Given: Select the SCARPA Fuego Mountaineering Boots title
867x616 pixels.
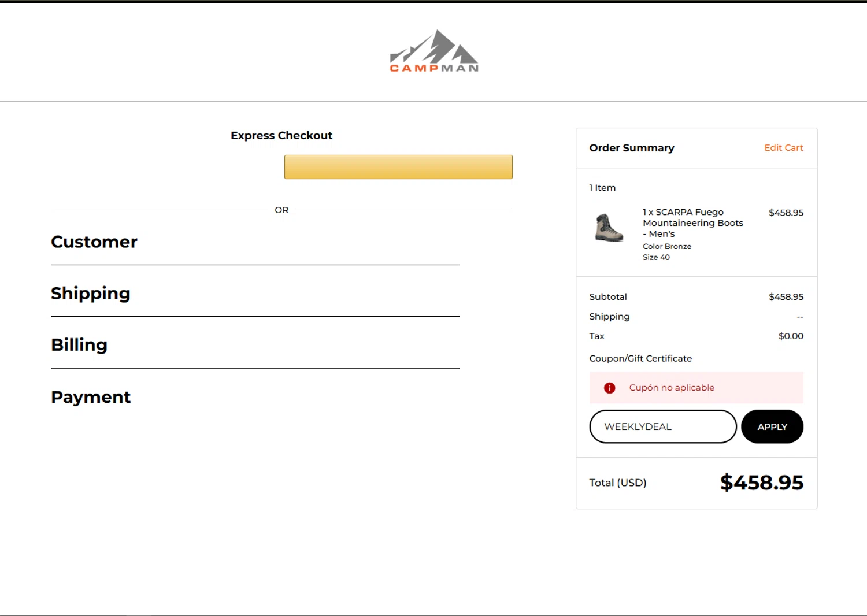Looking at the screenshot, I should (693, 223).
